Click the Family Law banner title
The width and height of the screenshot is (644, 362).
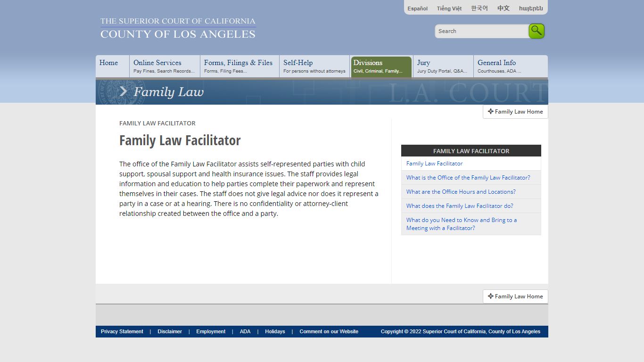[x=168, y=92]
